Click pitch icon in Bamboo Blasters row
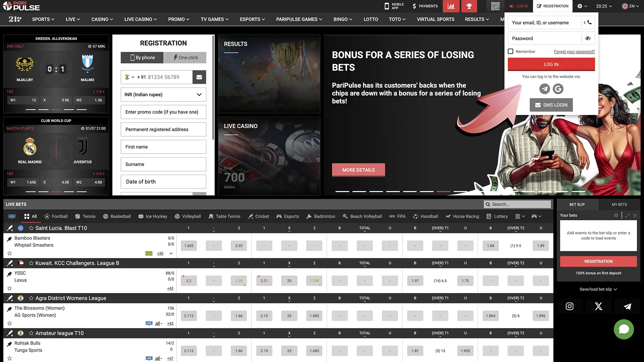Viewport: 644px width, 362px height. [149, 253]
